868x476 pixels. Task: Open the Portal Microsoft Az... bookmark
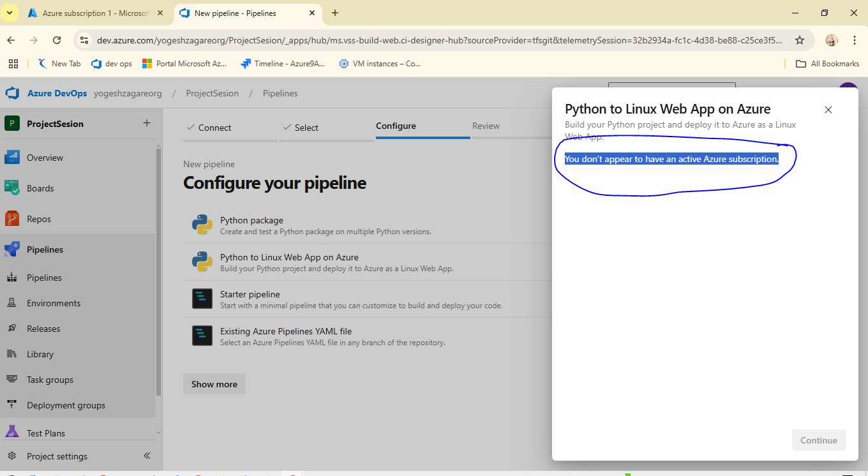click(x=184, y=64)
